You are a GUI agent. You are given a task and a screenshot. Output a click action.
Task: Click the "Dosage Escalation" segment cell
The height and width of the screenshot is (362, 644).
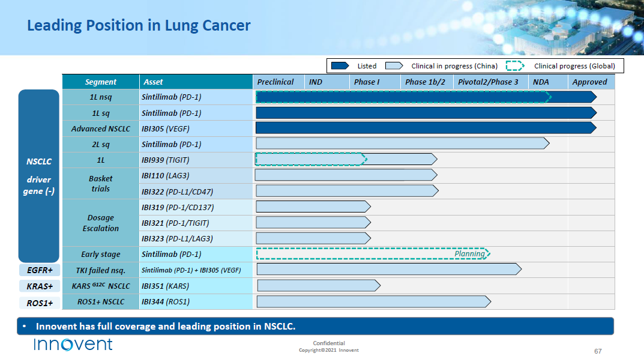tap(101, 223)
